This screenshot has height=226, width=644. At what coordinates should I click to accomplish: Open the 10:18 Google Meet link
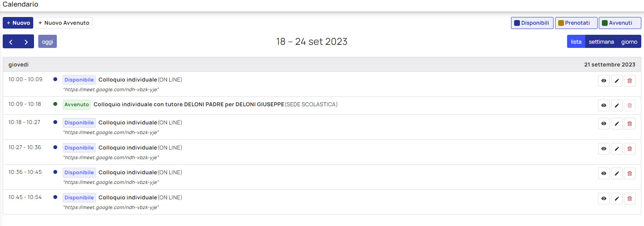[x=111, y=133]
